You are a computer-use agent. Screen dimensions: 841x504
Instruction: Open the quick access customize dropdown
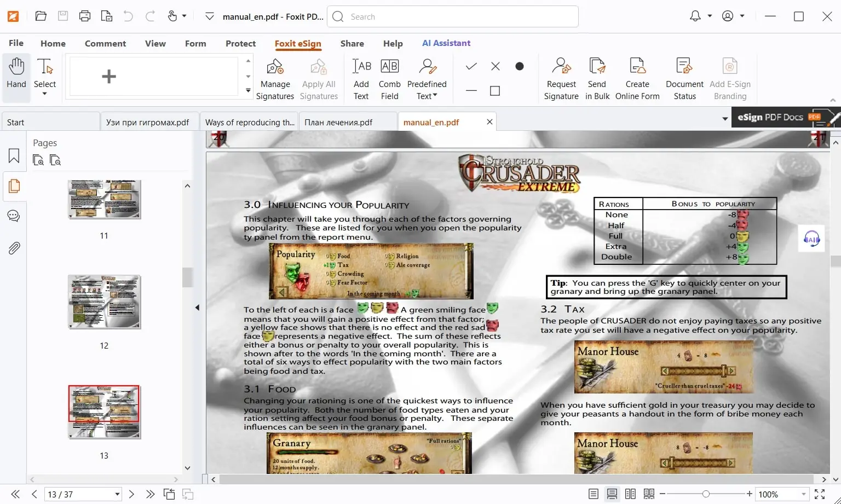(x=209, y=16)
